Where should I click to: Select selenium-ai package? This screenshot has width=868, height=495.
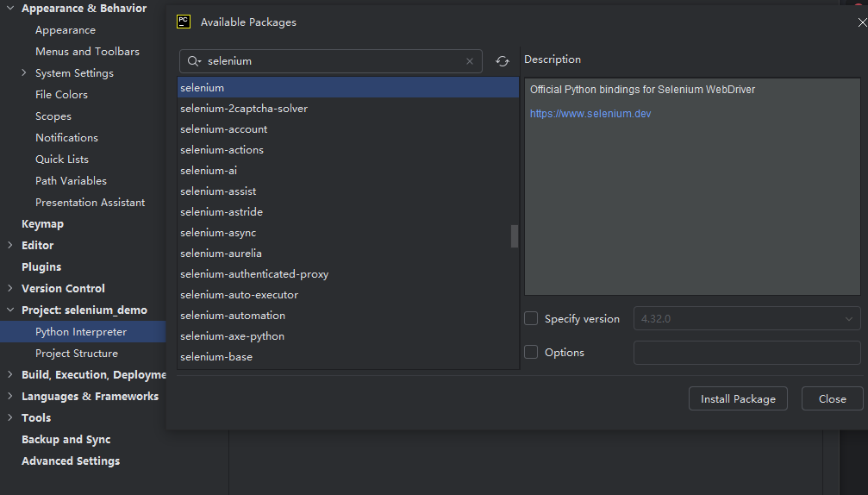click(x=347, y=171)
